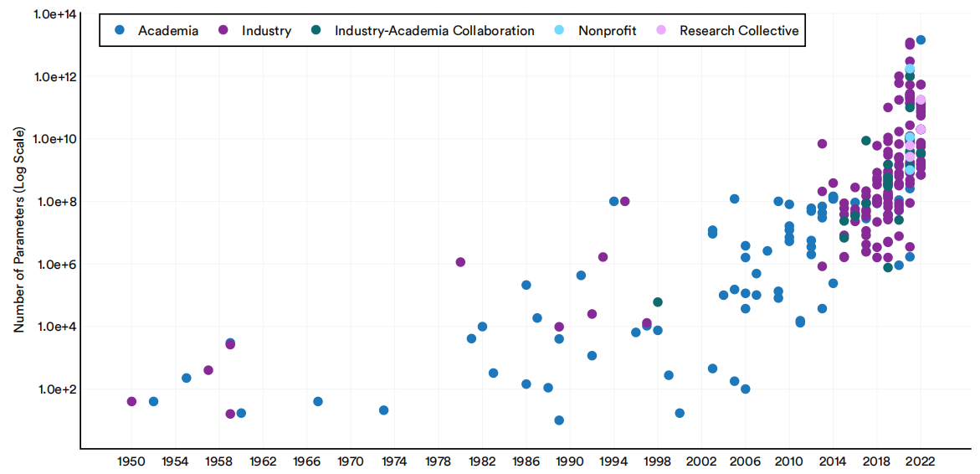The image size is (980, 474).
Task: Select the purple Industry data point at 1950
Action: coord(131,401)
